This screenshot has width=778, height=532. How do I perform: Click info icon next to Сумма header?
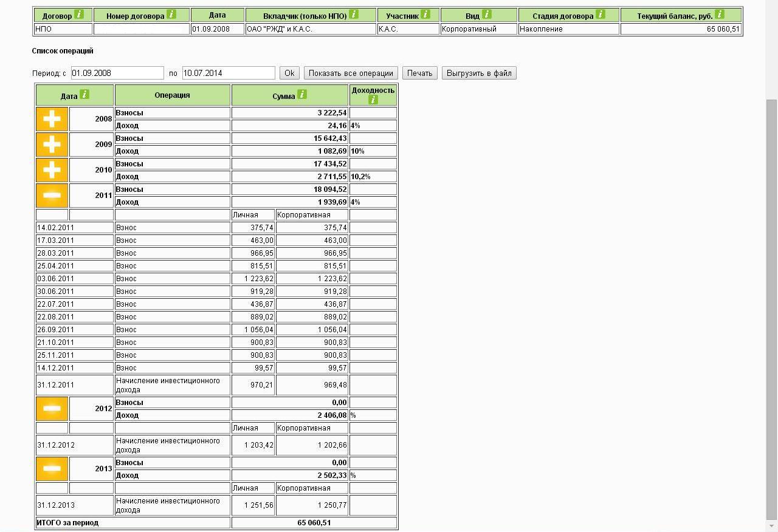click(x=302, y=94)
